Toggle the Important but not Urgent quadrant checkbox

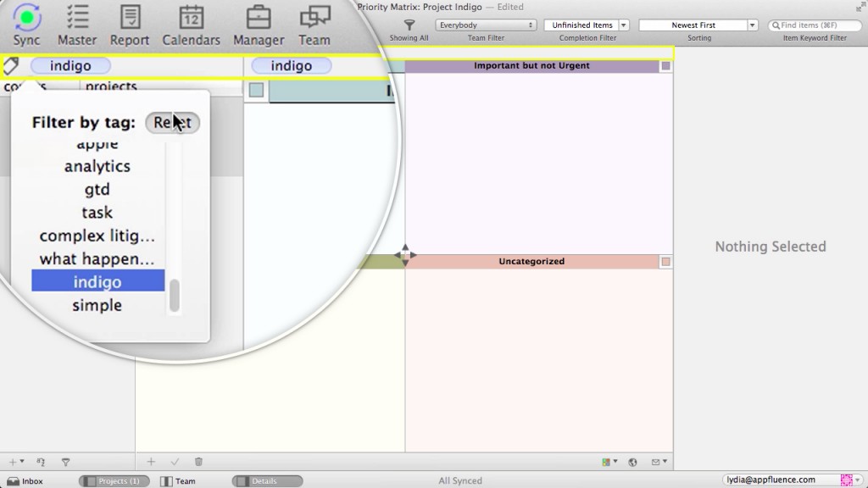[x=665, y=66]
